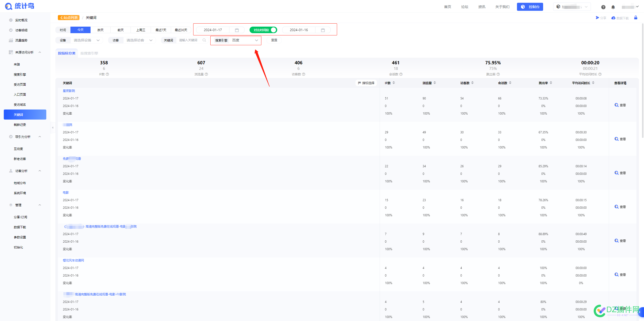Click the 平均访问时长 help info icon
Image resolution: width=644 pixels, height=321 pixels.
click(x=600, y=74)
